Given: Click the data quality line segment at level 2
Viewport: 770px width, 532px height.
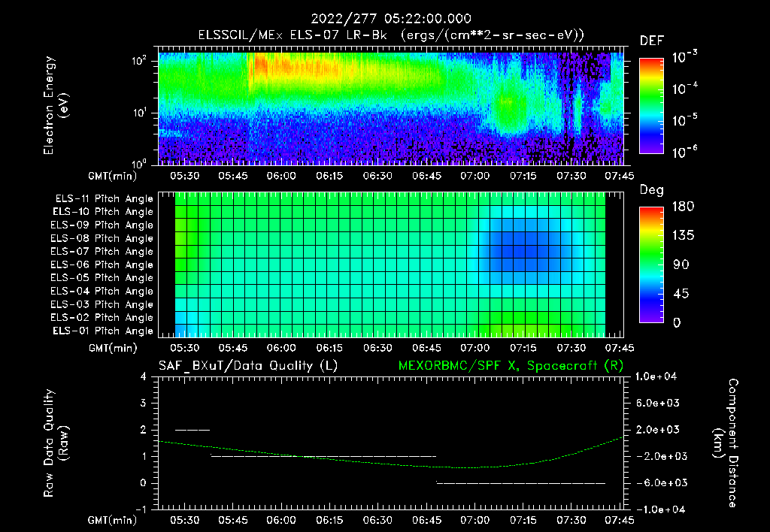Looking at the screenshot, I should [192, 430].
